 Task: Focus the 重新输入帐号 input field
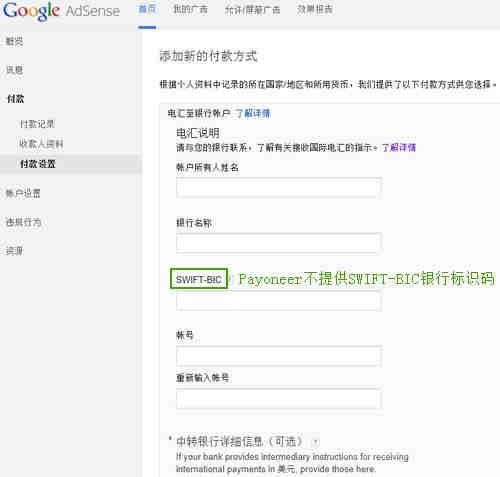coord(279,399)
